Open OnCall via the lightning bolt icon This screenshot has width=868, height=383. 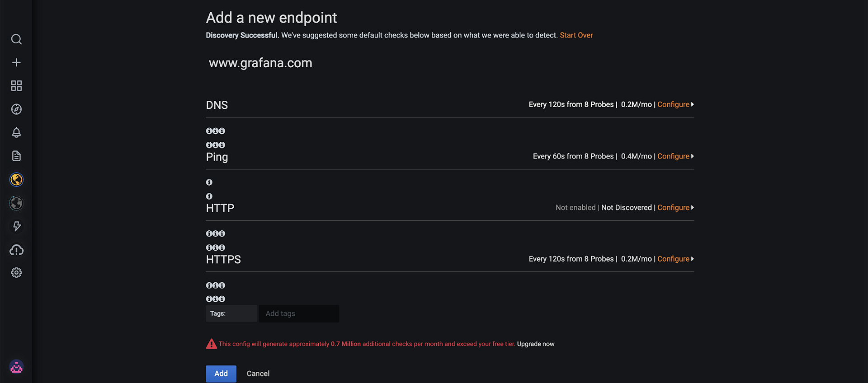pos(16,226)
